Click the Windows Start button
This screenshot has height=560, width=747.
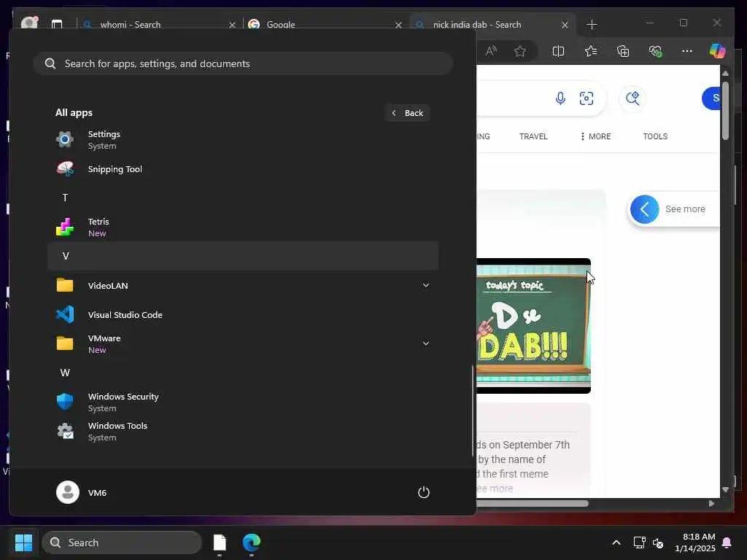coord(23,542)
